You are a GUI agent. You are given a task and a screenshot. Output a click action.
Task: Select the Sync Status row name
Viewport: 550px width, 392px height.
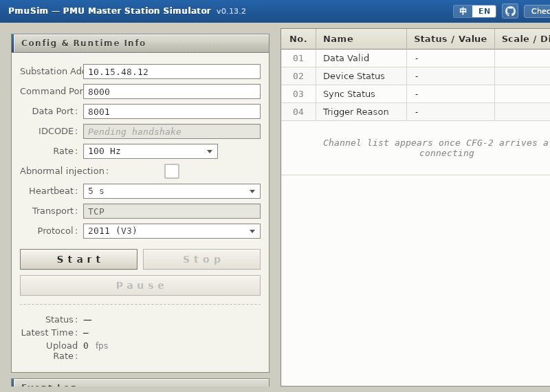349,94
